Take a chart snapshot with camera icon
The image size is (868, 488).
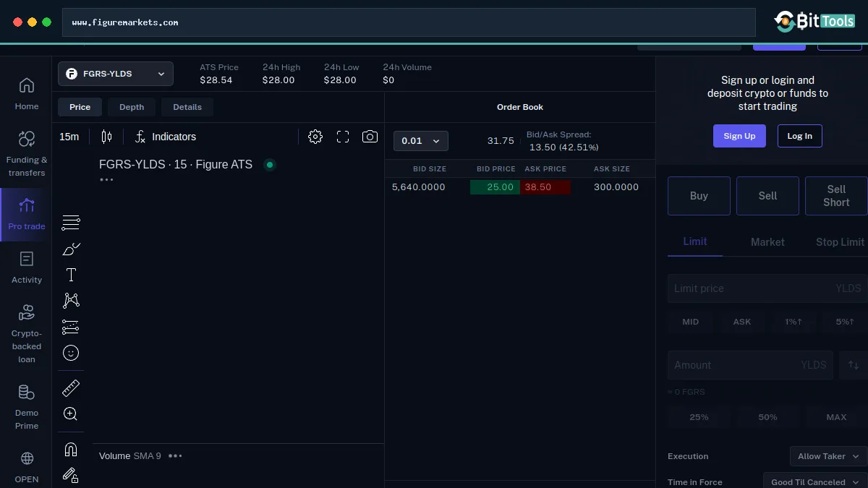(370, 137)
